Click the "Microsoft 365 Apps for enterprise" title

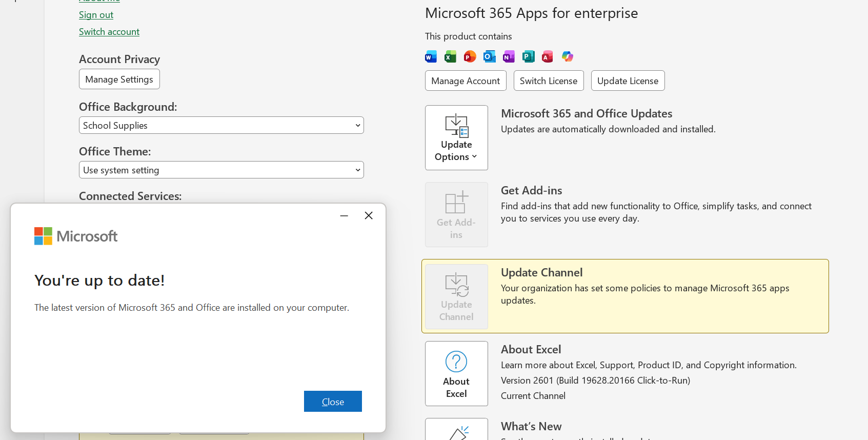pyautogui.click(x=532, y=13)
